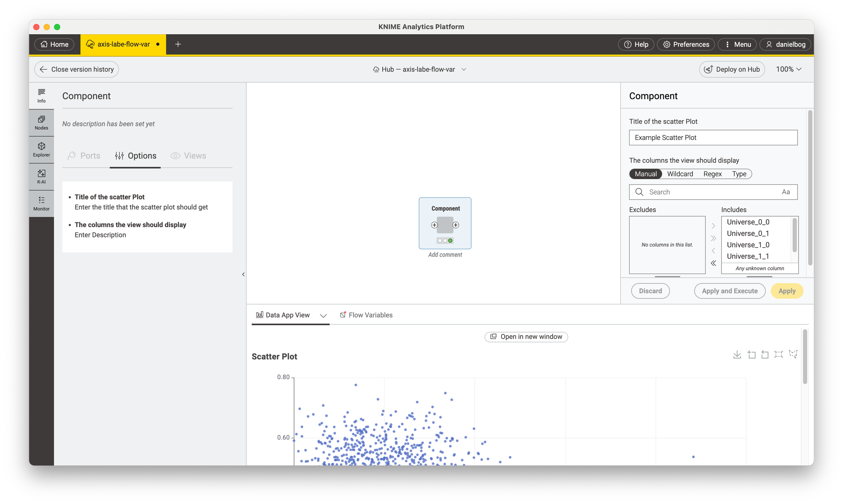Click the Includes list scrollbar
Image resolution: width=843 pixels, height=504 pixels.
pyautogui.click(x=795, y=235)
